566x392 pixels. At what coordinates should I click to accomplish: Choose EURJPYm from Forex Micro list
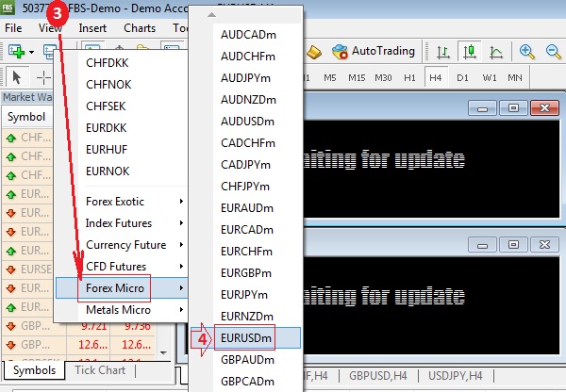(245, 295)
